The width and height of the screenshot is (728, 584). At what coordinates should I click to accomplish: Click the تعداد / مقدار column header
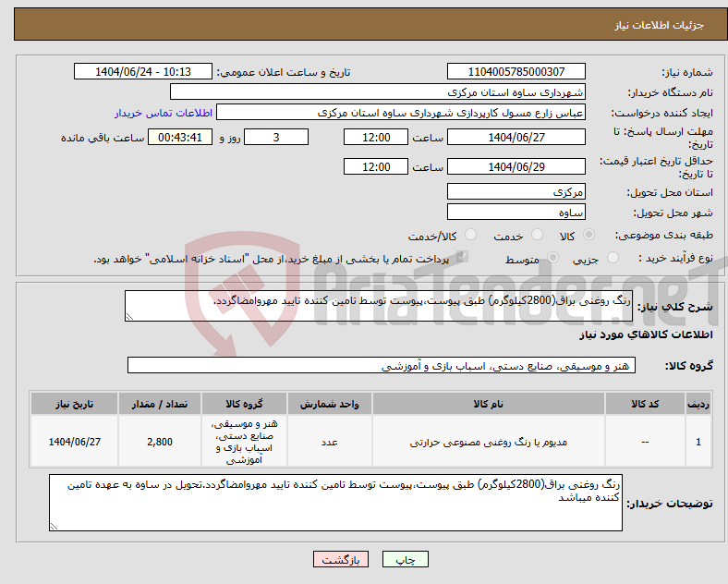click(x=160, y=404)
